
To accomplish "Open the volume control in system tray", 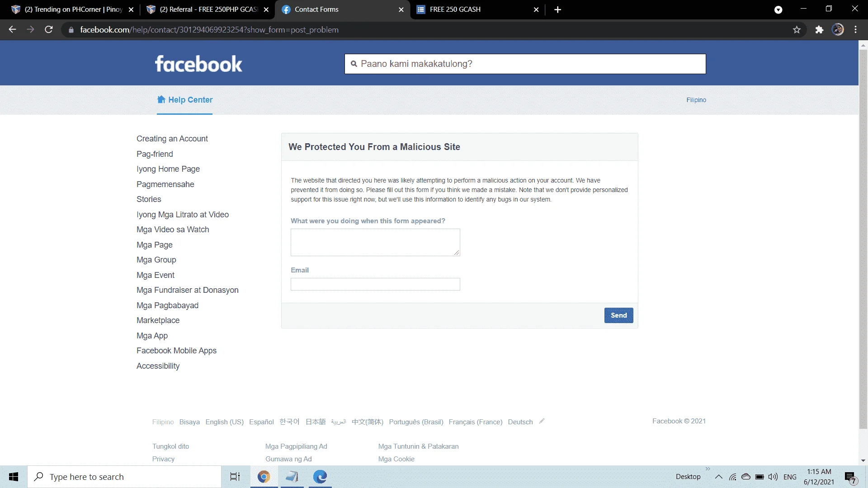I will click(x=773, y=477).
